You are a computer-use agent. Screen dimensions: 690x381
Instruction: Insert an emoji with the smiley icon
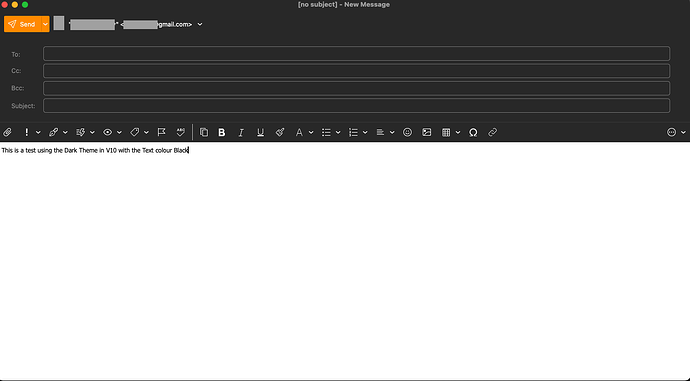tap(407, 132)
